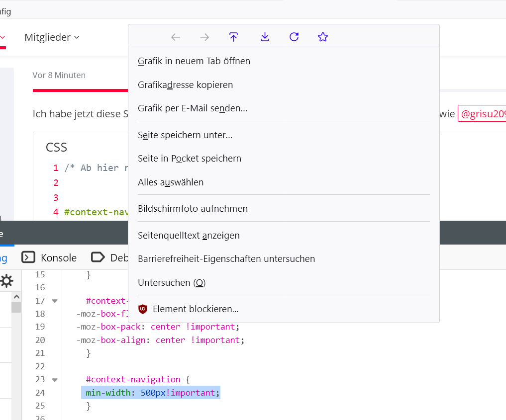Collapse the code block at line 17
This screenshot has width=506, height=420.
[55, 301]
